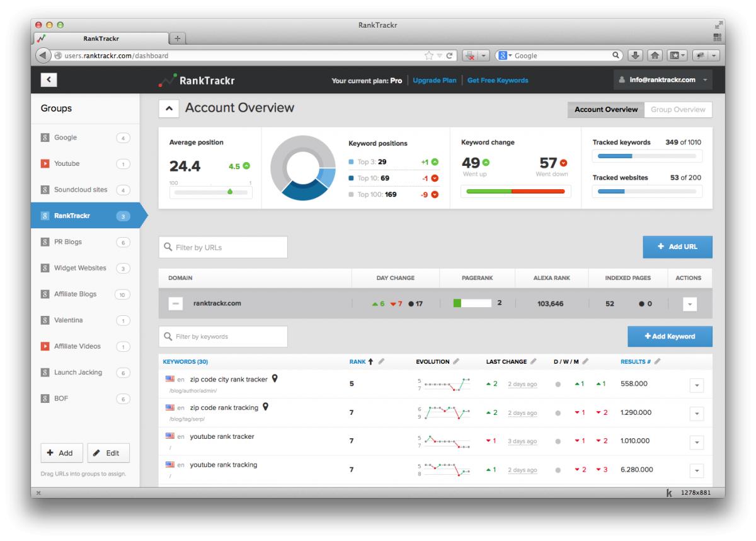Click the pencil icon next to D / W / M
The image size is (756, 541).
585,361
